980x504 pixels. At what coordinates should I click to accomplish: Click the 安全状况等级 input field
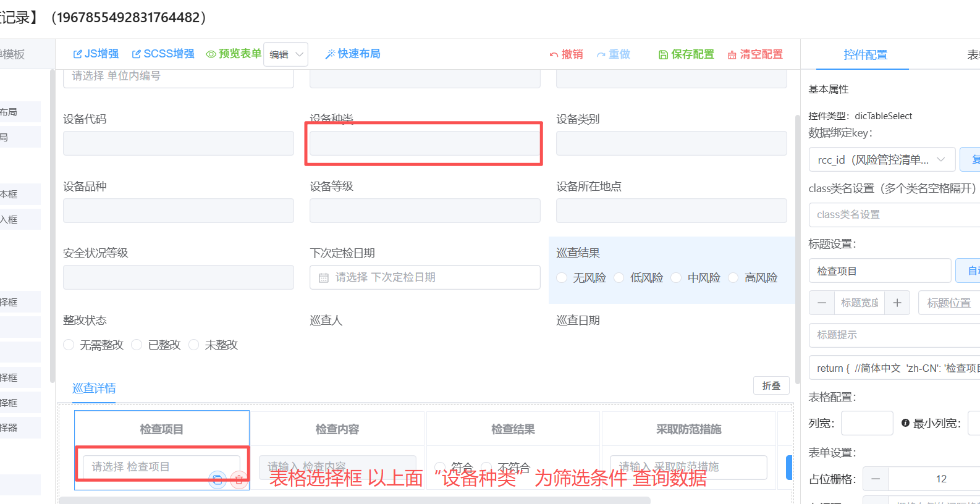pos(178,277)
